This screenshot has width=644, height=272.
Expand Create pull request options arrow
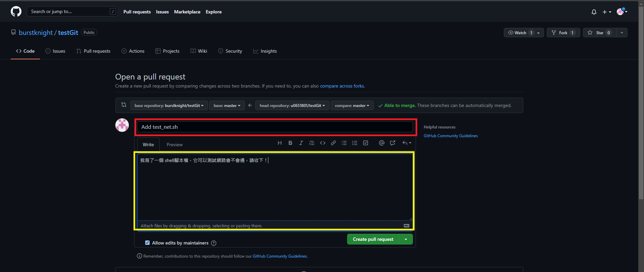(x=406, y=239)
